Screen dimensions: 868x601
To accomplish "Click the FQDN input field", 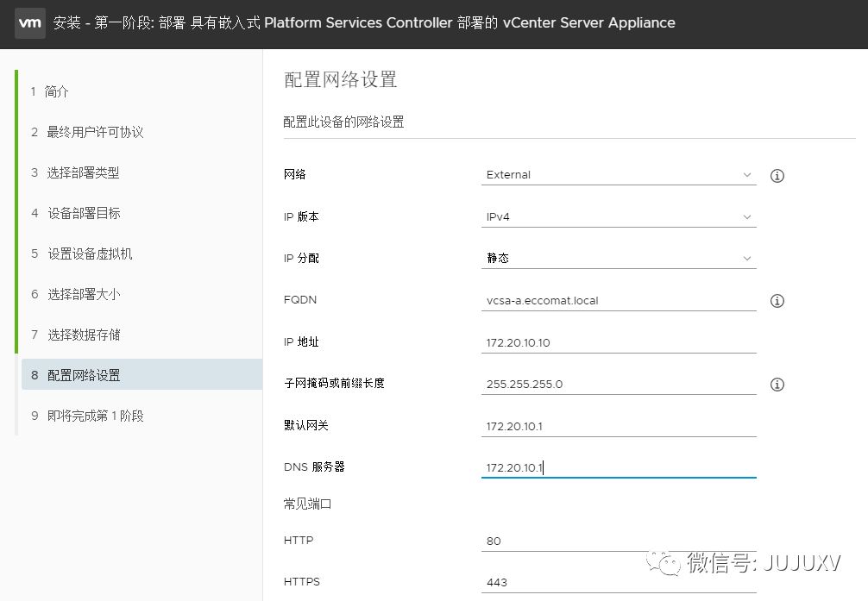I will [619, 301].
